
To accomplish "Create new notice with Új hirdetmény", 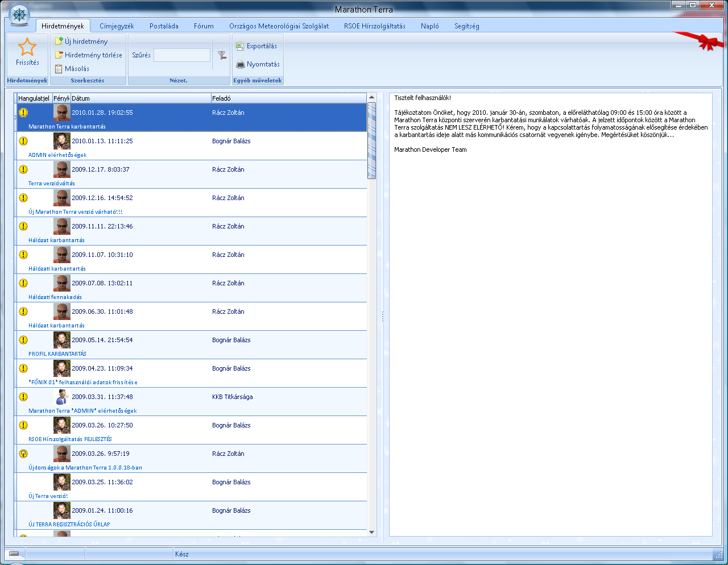I will [81, 41].
